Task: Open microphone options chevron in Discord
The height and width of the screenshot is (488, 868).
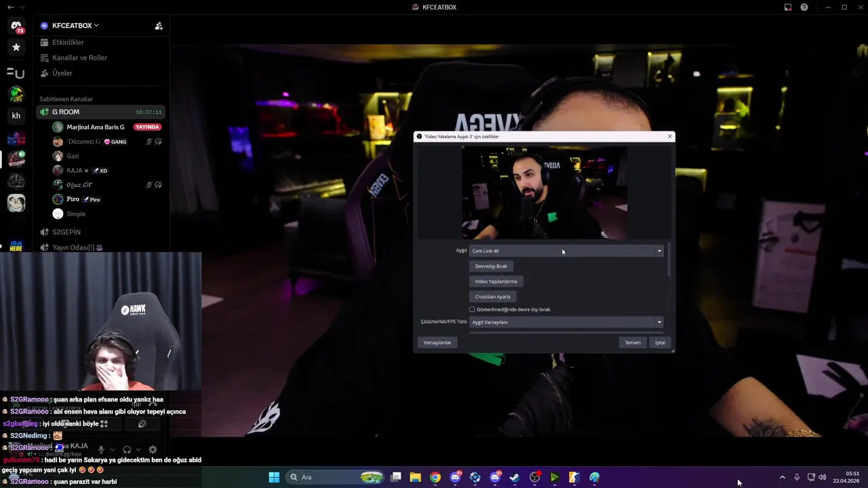Action: coord(113,449)
